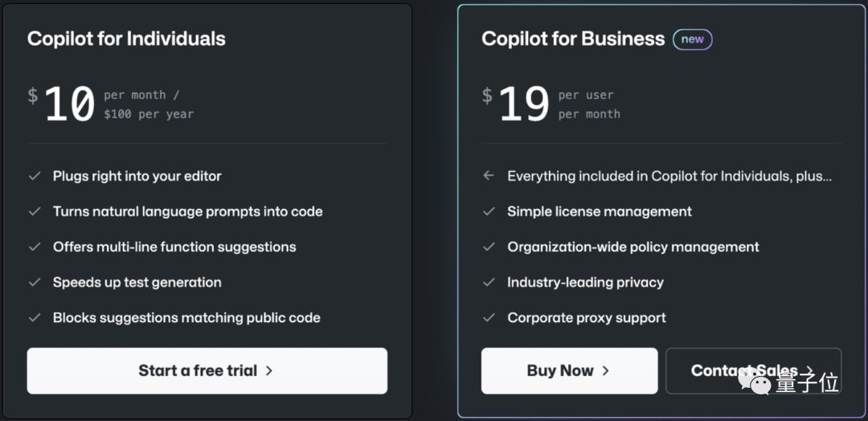
Task: Click the $10 per month price
Action: click(69, 105)
